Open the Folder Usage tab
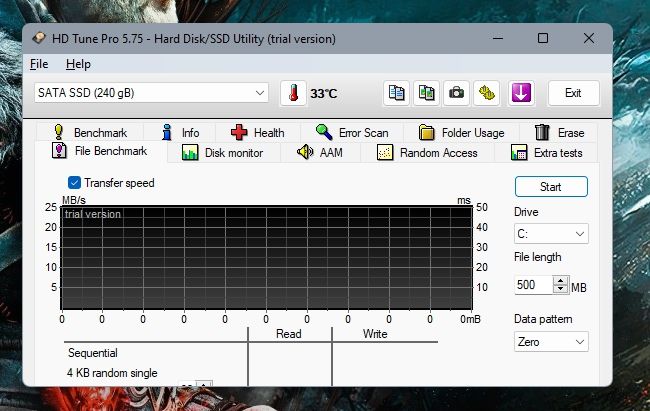650x411 pixels. [461, 133]
